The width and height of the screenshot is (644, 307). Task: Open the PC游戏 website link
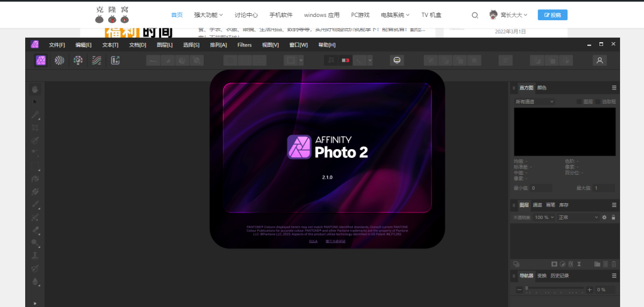(360, 15)
